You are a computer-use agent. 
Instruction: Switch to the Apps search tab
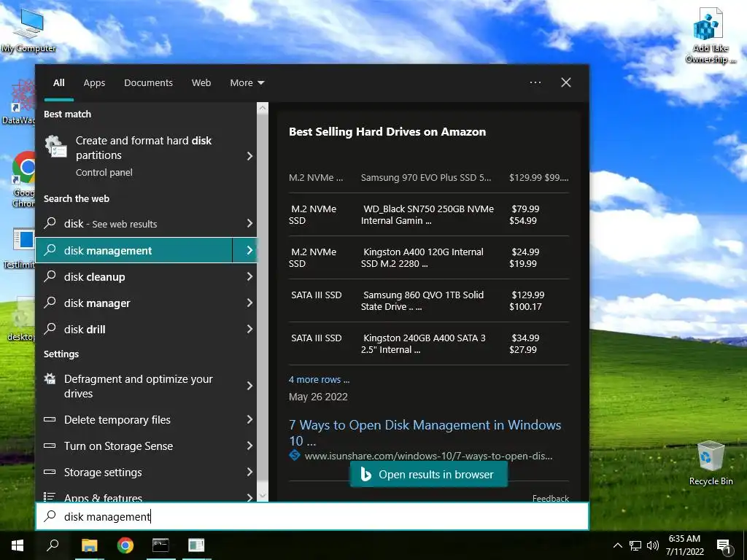(94, 83)
